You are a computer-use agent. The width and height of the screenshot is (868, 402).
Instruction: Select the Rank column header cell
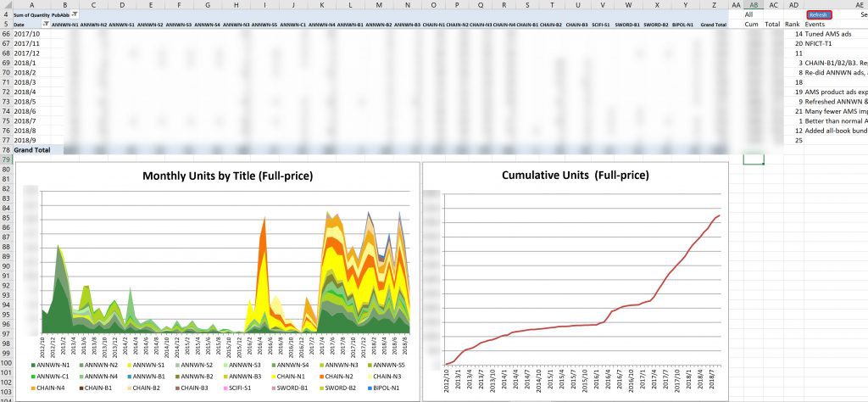click(x=792, y=25)
